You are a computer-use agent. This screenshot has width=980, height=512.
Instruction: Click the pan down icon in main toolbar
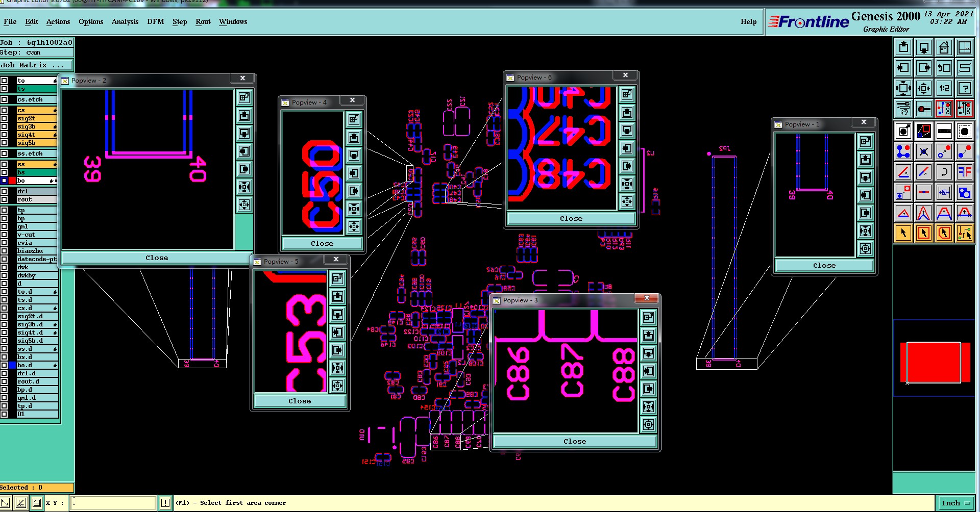[x=924, y=47]
